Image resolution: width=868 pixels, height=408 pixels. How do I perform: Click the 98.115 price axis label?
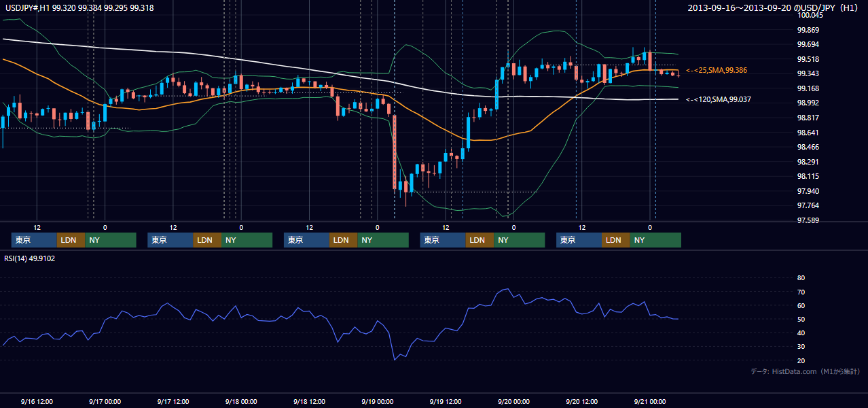pos(808,176)
